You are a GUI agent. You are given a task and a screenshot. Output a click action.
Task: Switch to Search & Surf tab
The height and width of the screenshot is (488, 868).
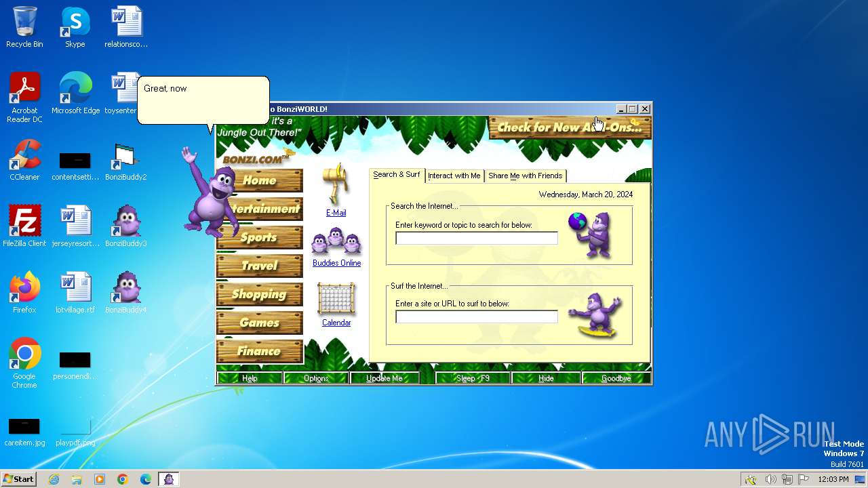point(397,175)
